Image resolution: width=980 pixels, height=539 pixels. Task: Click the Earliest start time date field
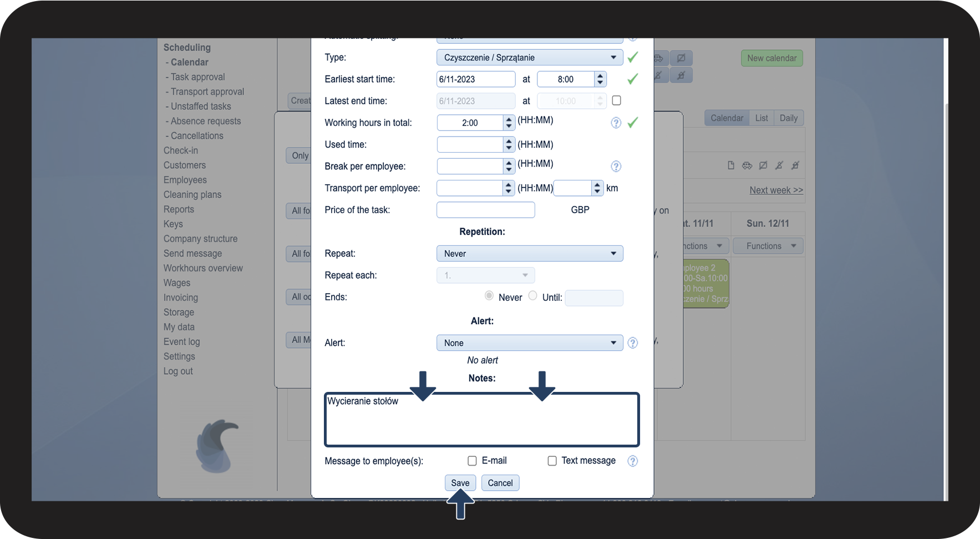(x=476, y=79)
